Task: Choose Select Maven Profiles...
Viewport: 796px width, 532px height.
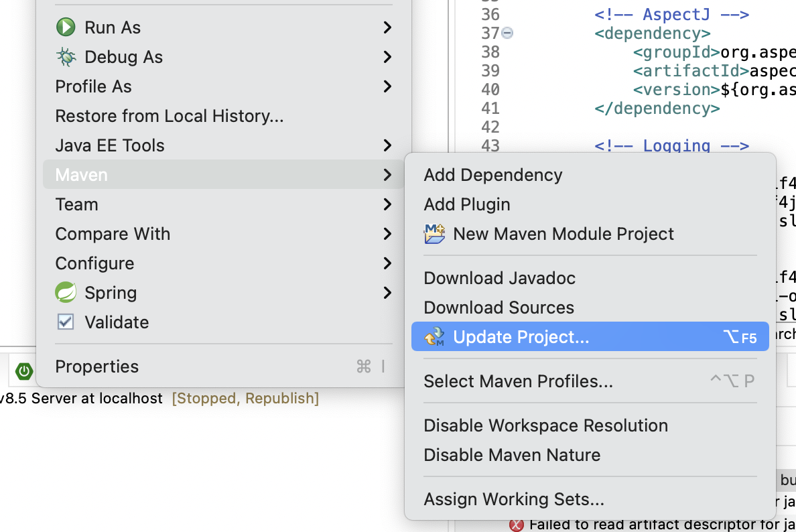Action: (x=590, y=381)
